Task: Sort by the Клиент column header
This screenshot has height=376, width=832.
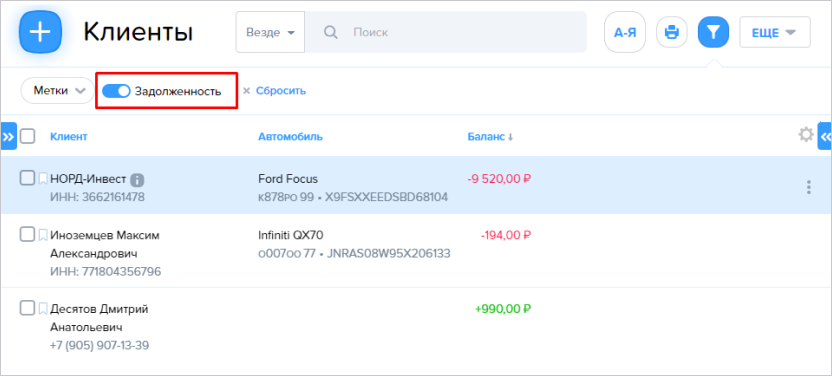Action: pyautogui.click(x=69, y=137)
